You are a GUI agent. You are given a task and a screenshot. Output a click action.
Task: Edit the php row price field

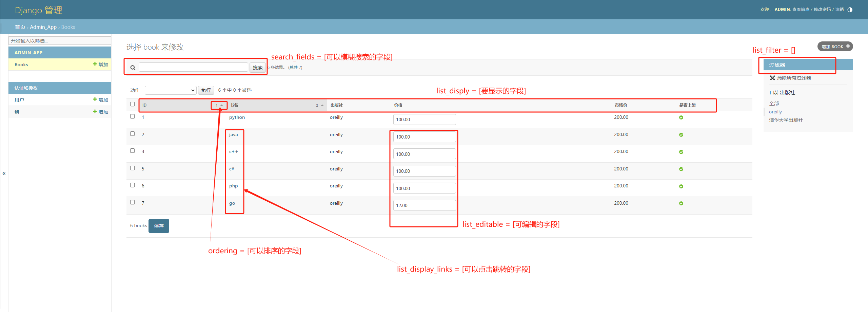click(425, 188)
